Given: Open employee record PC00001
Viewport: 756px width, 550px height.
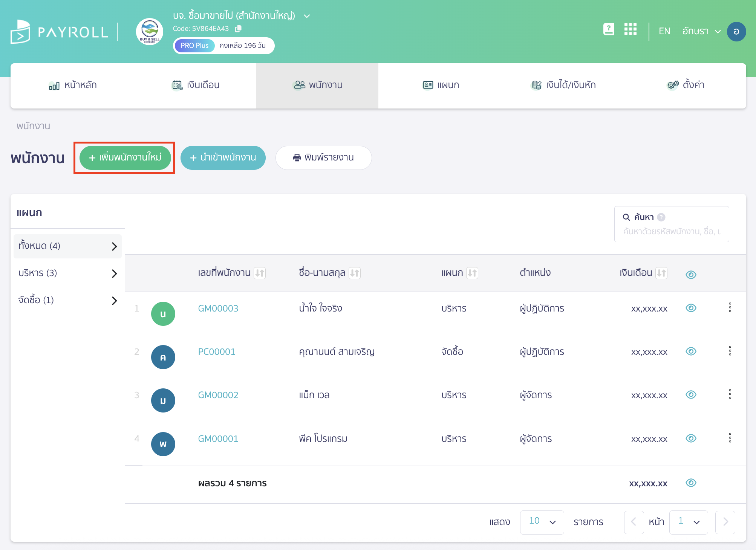Looking at the screenshot, I should pyautogui.click(x=217, y=351).
